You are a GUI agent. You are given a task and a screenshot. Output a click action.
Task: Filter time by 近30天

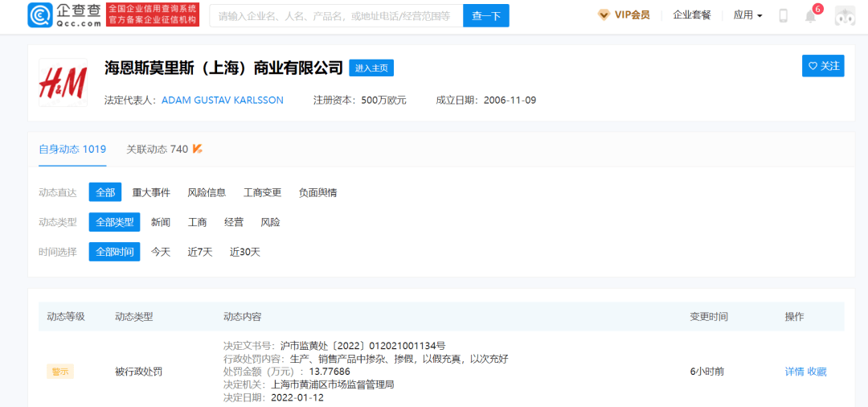(244, 252)
